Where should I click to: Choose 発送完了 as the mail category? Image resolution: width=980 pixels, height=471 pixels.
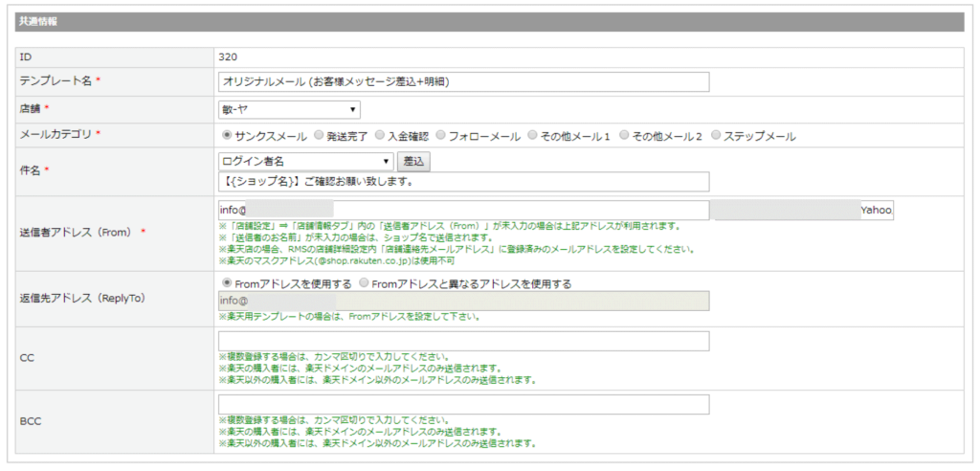pyautogui.click(x=292, y=136)
